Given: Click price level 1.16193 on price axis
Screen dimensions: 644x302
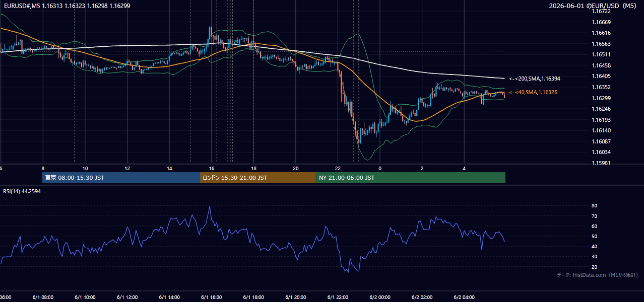Looking at the screenshot, I should 602,120.
